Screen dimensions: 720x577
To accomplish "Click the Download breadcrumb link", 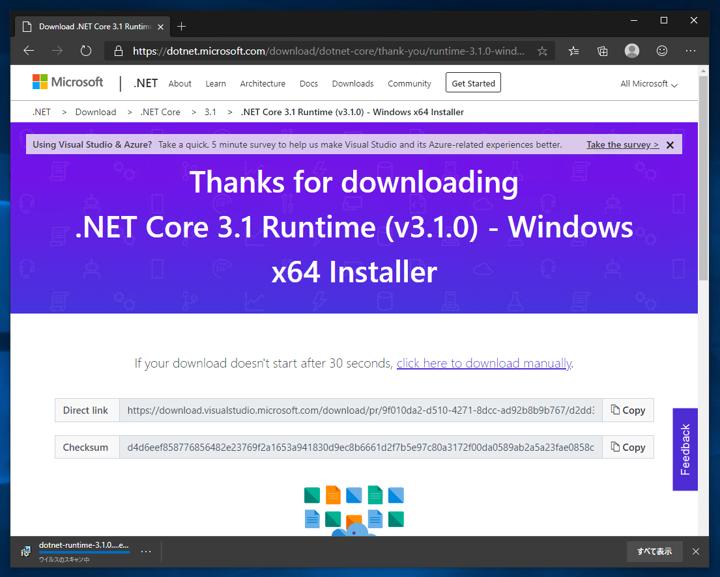I will [x=96, y=112].
